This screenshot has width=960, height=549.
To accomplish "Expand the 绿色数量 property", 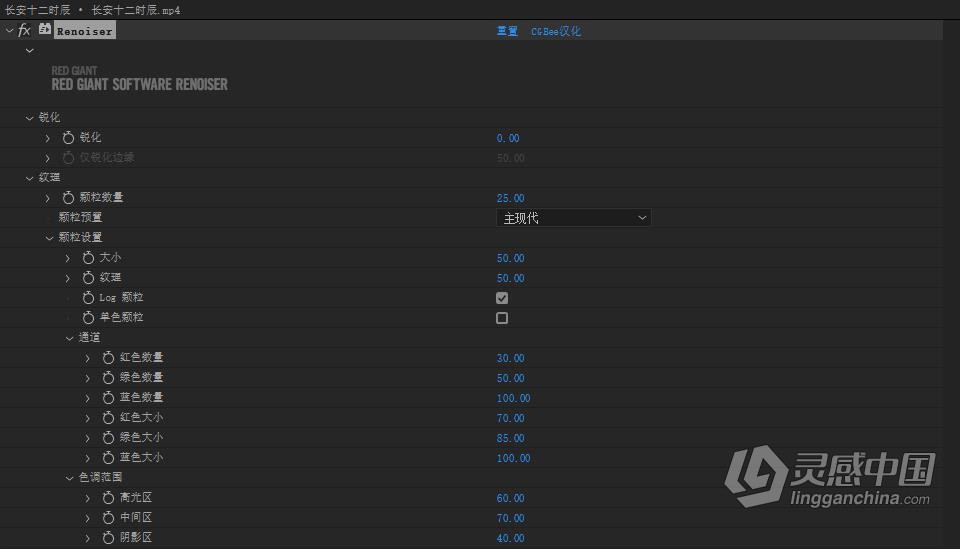I will 88,378.
